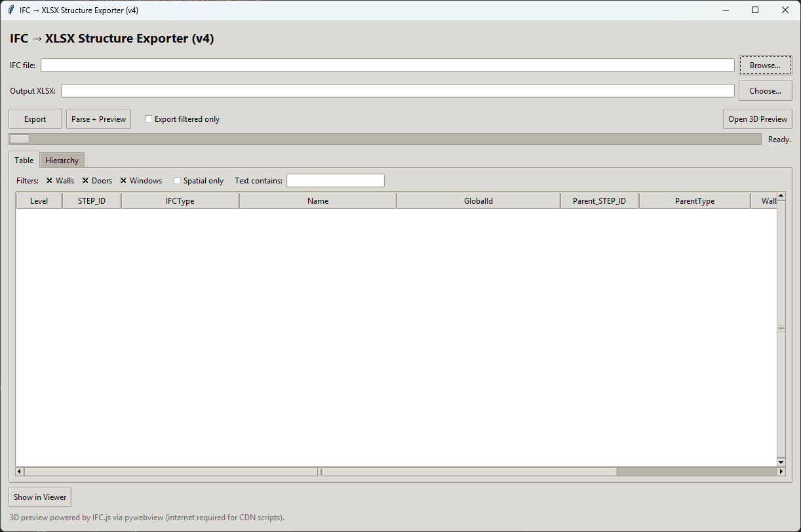Click the Name column header
801x532 pixels.
(318, 201)
